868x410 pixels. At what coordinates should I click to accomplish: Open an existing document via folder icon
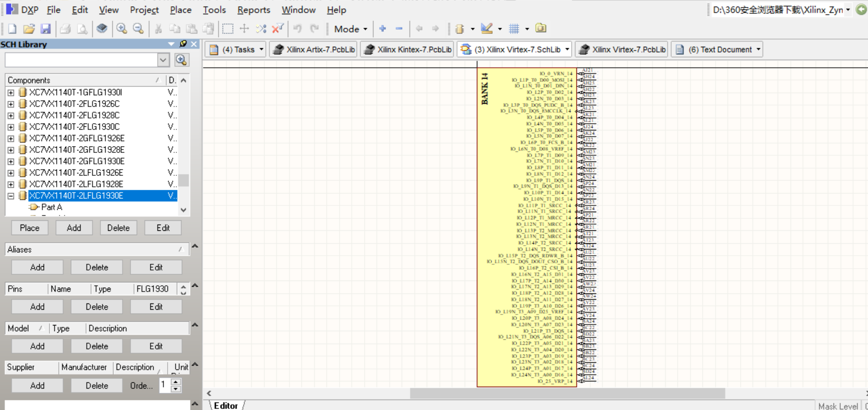(x=29, y=29)
